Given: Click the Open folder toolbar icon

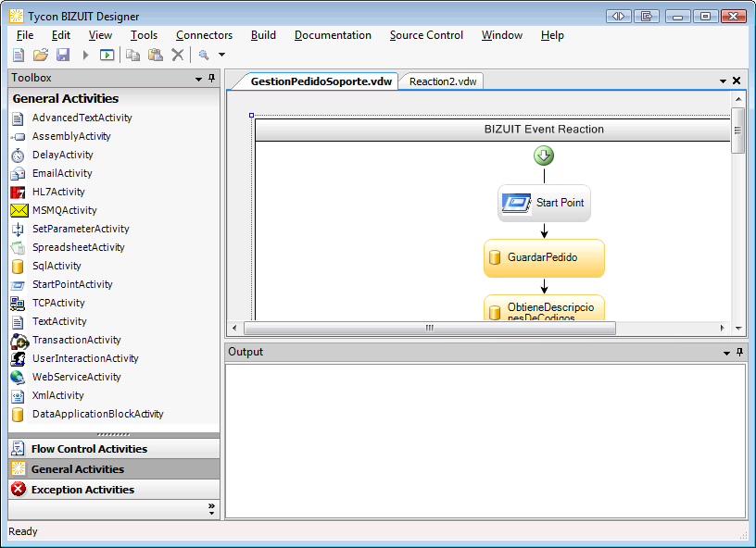Looking at the screenshot, I should tap(41, 55).
